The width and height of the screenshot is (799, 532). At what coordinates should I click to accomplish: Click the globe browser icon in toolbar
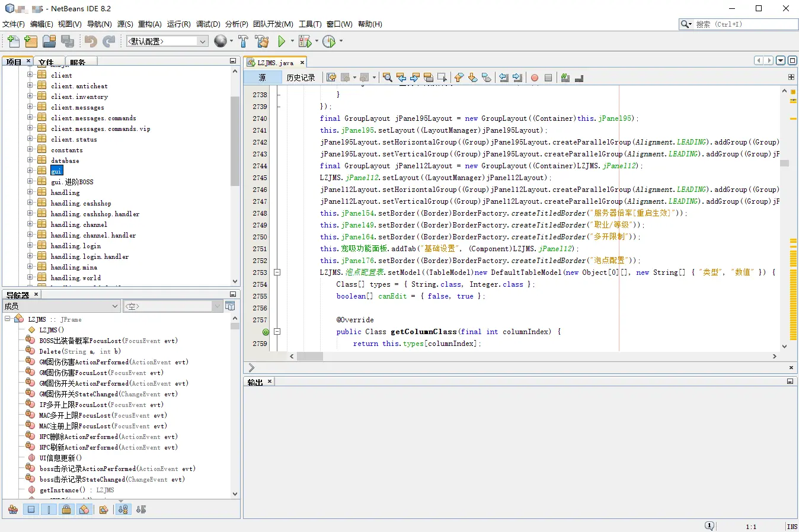(220, 41)
